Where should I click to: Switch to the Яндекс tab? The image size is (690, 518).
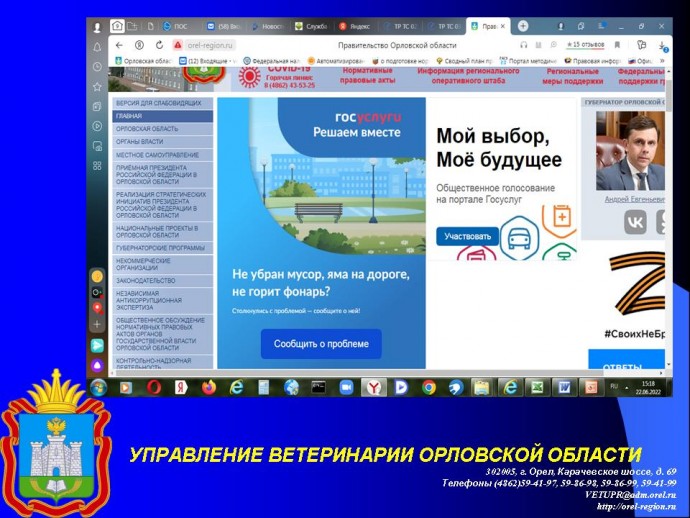[x=356, y=26]
